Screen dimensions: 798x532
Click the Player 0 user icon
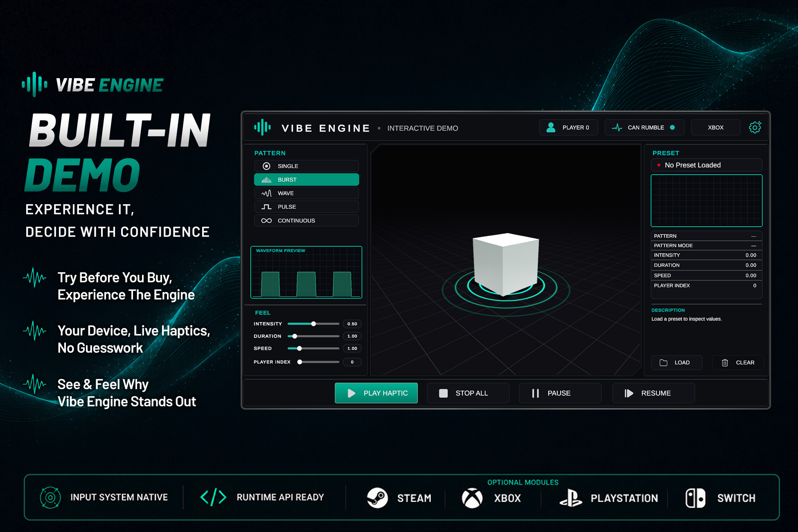click(x=551, y=127)
